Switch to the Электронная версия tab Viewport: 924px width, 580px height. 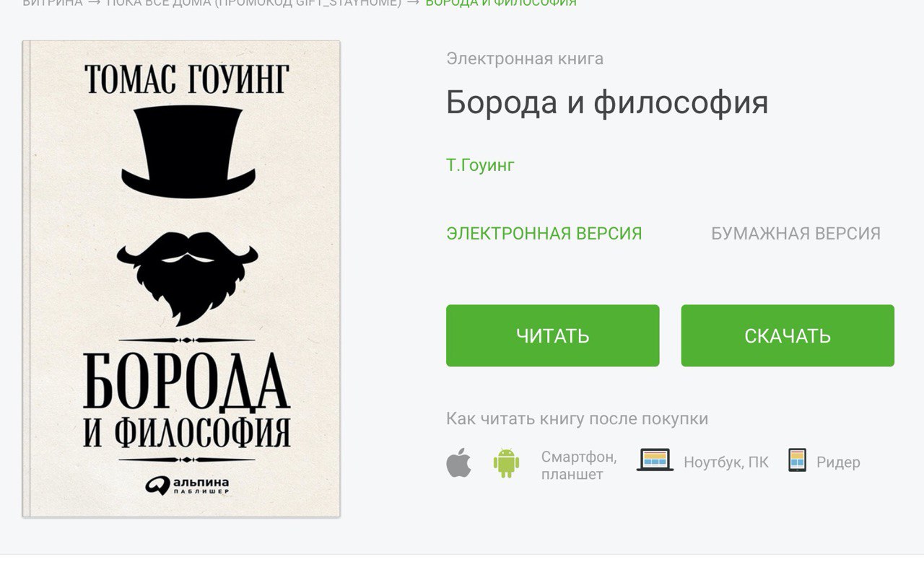544,234
